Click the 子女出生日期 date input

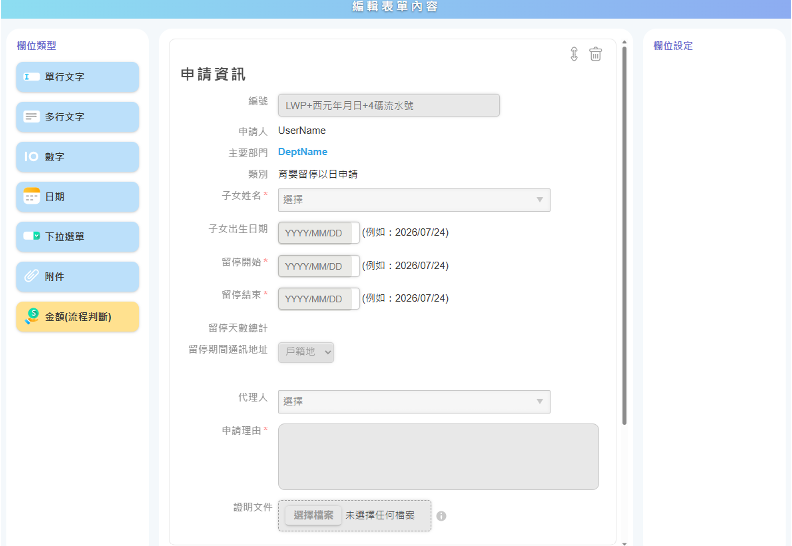pos(319,233)
